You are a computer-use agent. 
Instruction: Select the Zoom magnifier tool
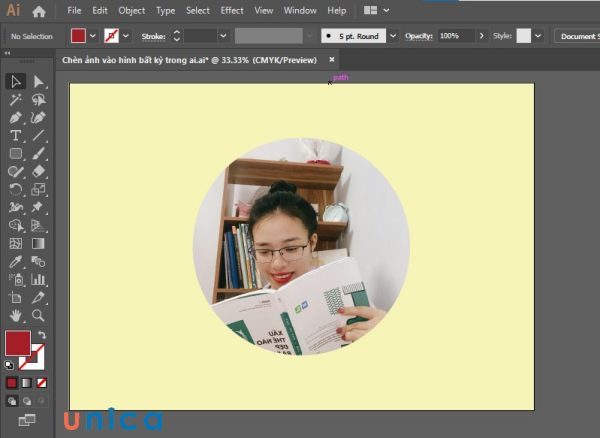click(39, 315)
